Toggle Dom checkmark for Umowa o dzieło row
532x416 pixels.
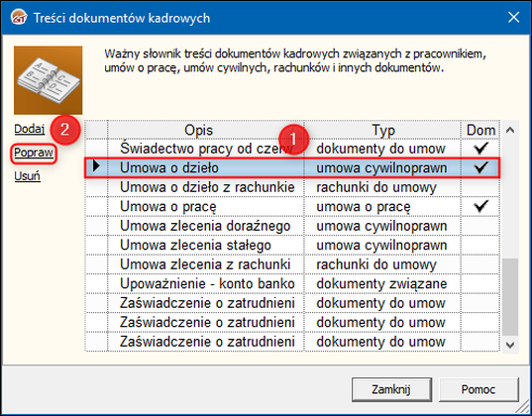point(480,167)
